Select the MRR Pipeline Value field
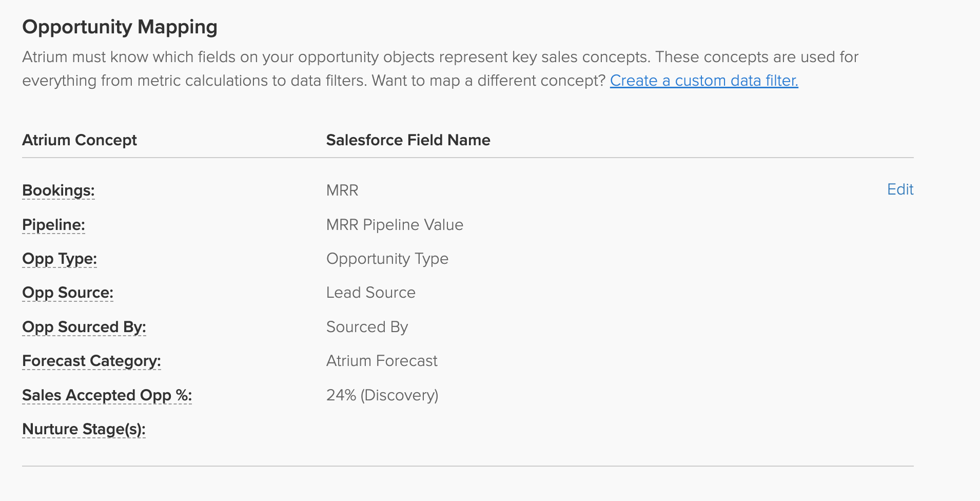 [x=395, y=225]
